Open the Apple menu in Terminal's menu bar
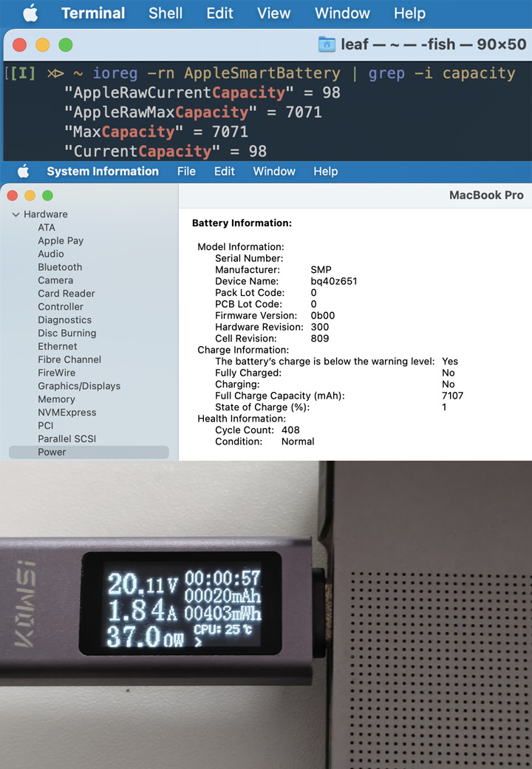The height and width of the screenshot is (769, 532). click(30, 13)
